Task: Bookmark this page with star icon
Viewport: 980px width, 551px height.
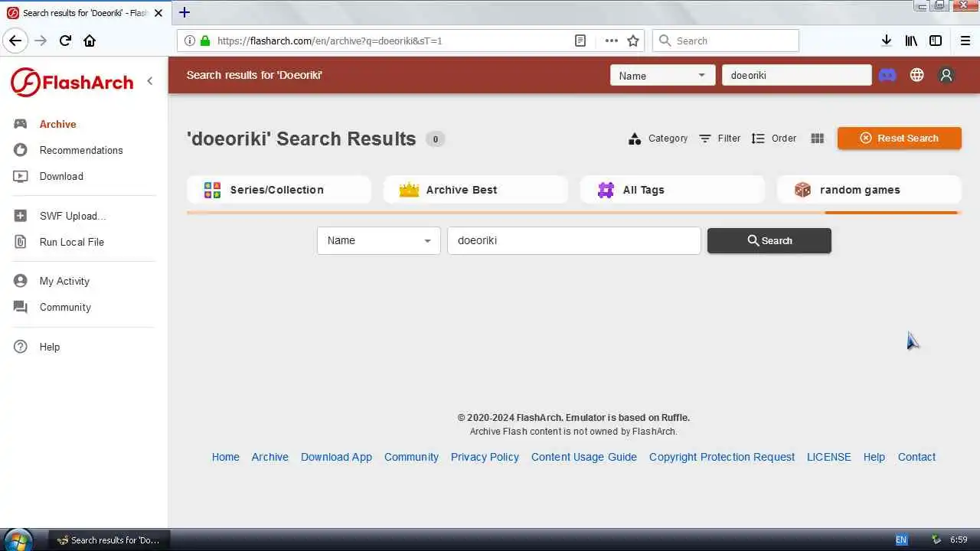Action: 633,41
